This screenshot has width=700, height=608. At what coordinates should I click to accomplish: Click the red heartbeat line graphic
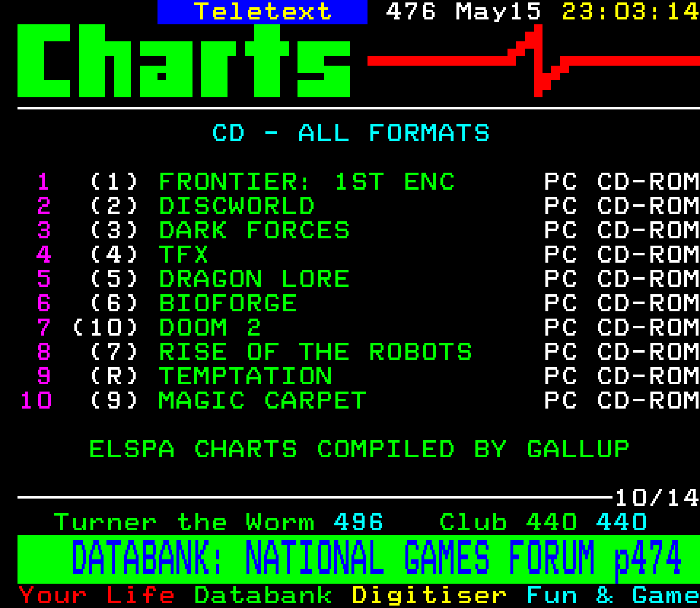click(x=534, y=61)
